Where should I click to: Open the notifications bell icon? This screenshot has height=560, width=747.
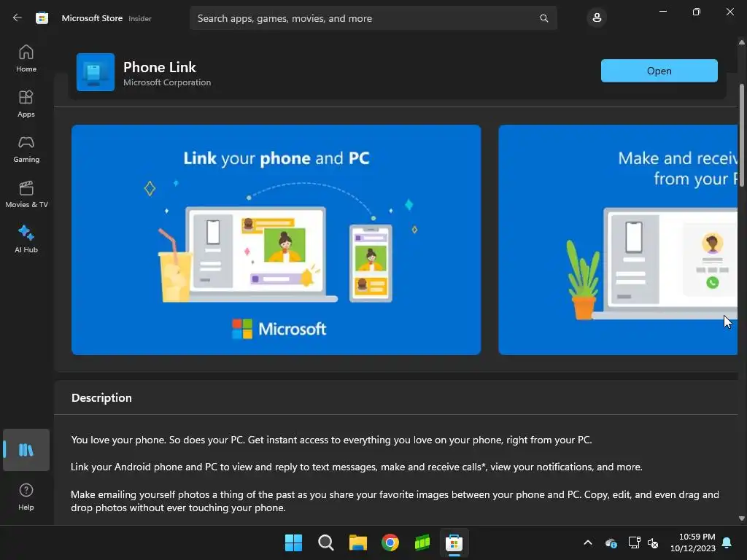[727, 542]
